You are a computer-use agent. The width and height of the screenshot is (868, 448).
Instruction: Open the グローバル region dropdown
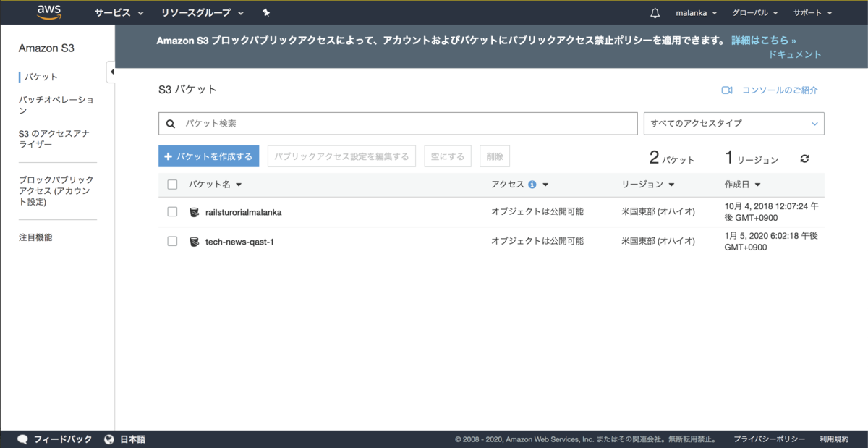755,13
